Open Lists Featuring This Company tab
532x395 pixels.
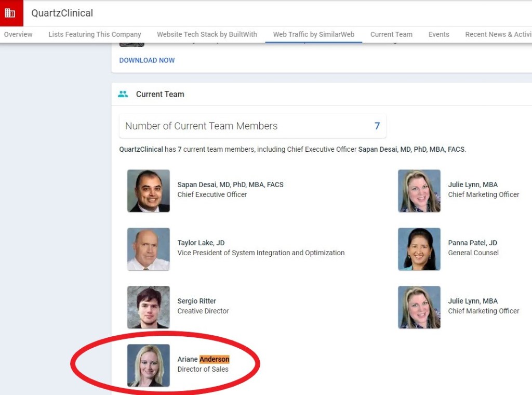point(95,34)
